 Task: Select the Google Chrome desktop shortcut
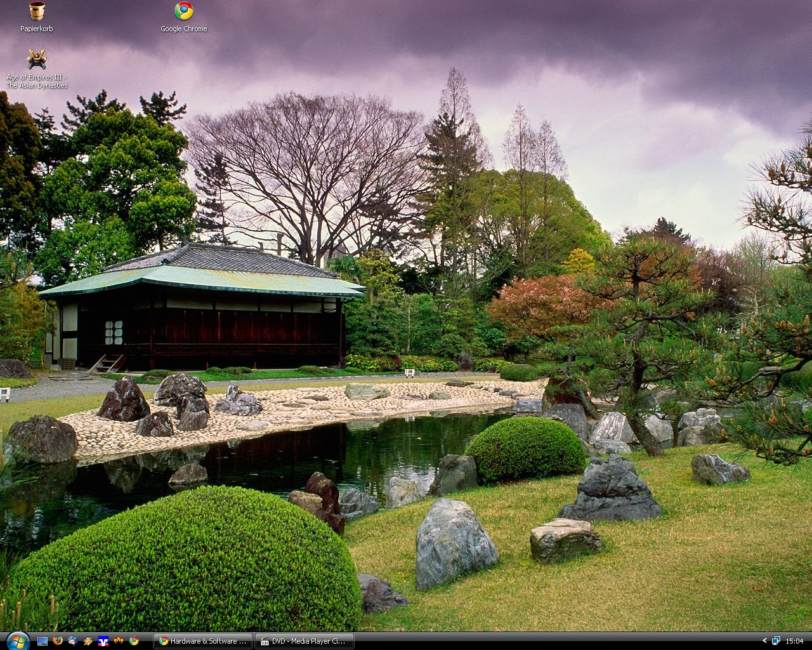183,11
